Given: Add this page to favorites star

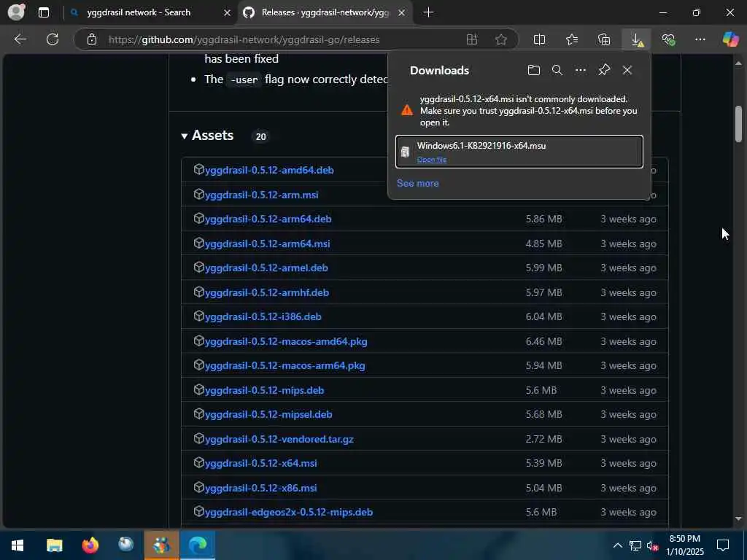Looking at the screenshot, I should (x=500, y=39).
